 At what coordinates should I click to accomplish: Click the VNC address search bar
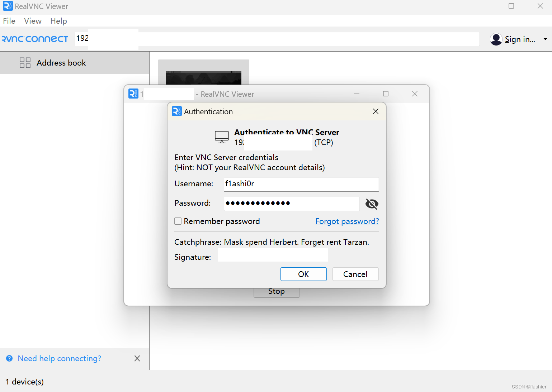pyautogui.click(x=277, y=39)
